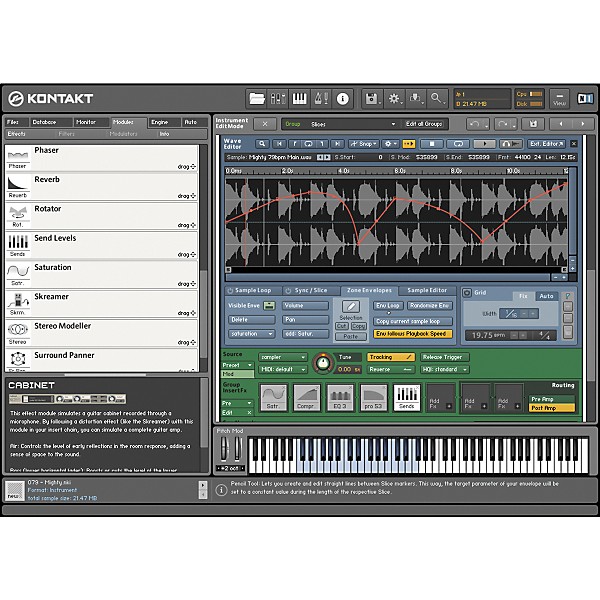Screen dimensions: 600x600
Task: Toggle the Reverse button
Action: [x=391, y=369]
